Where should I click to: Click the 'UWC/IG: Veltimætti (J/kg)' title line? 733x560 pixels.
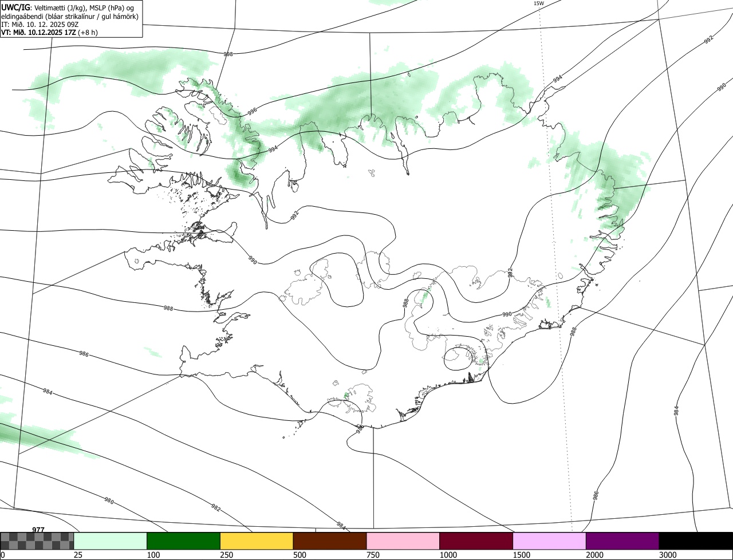pos(66,7)
